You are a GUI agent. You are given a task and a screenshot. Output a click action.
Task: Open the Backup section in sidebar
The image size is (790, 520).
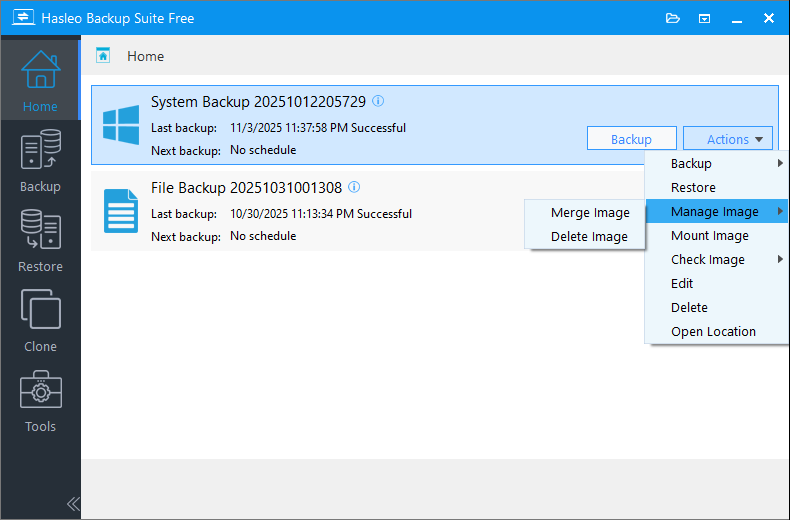pyautogui.click(x=40, y=161)
